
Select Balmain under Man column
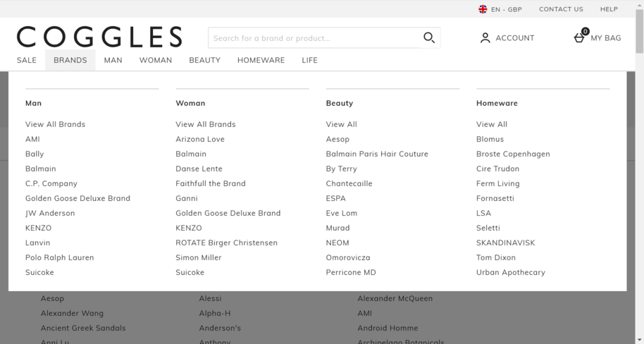pyautogui.click(x=41, y=168)
